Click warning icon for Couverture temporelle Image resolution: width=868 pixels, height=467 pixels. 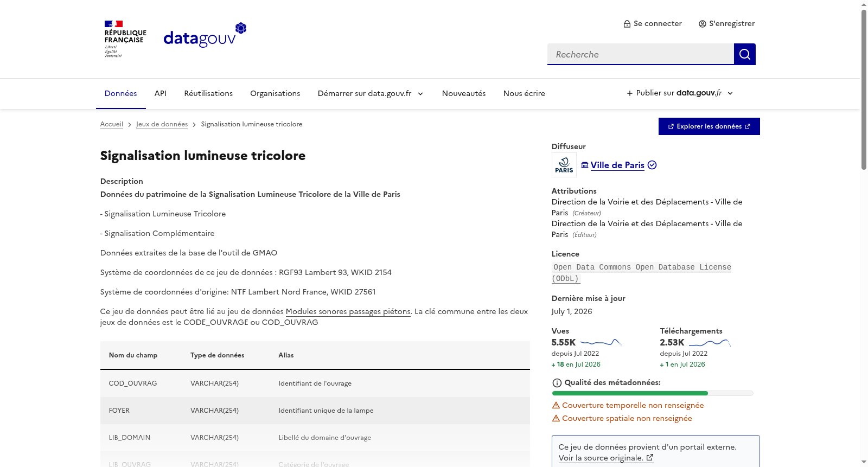click(x=556, y=405)
